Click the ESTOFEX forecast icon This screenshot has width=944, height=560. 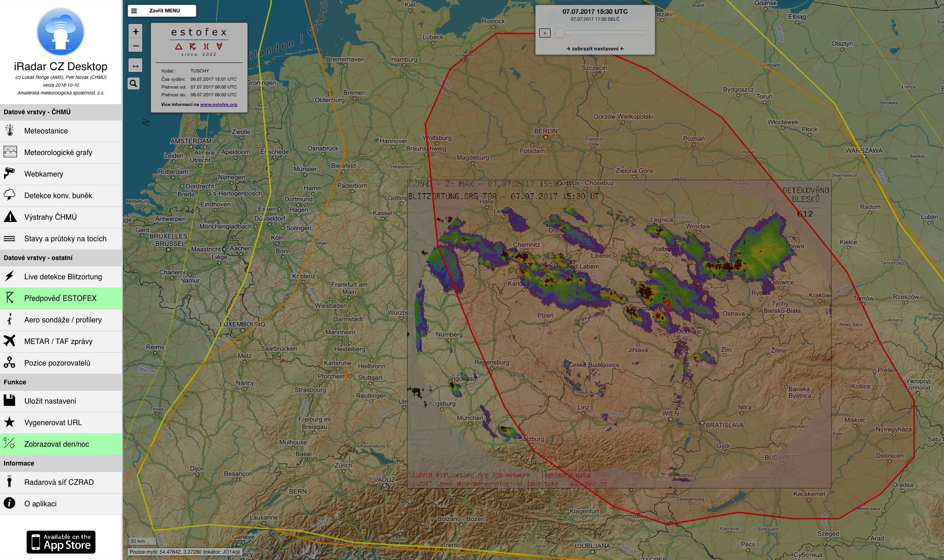pos(10,298)
